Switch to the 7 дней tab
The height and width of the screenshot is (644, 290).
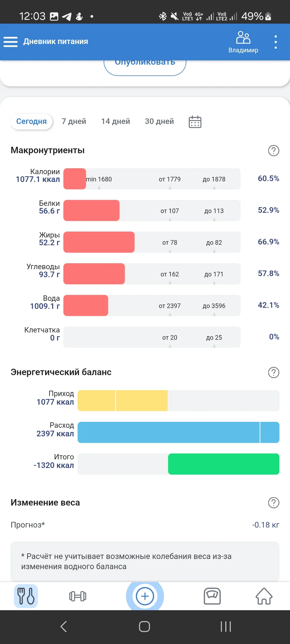click(74, 122)
